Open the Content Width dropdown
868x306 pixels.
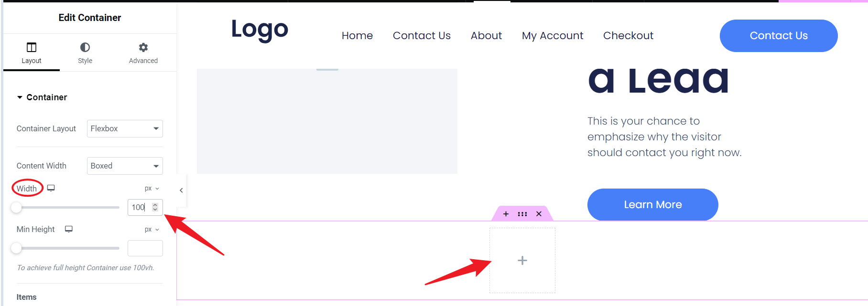(125, 166)
